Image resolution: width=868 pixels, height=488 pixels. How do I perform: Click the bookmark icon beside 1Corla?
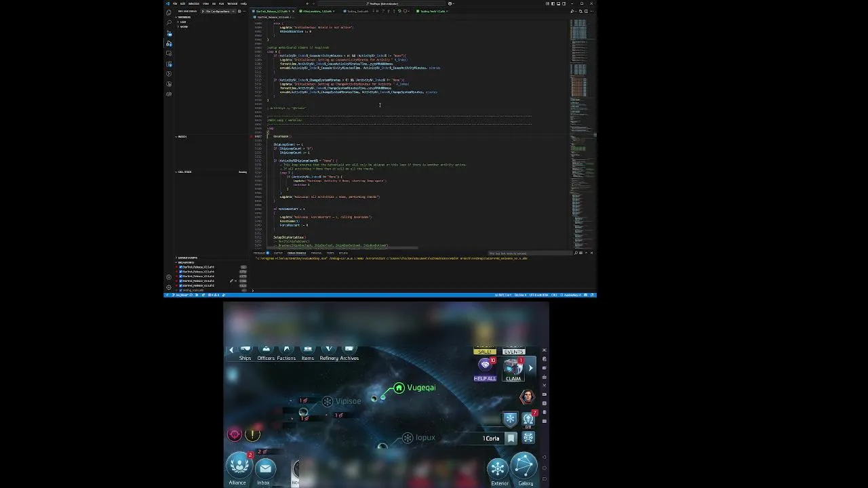511,439
